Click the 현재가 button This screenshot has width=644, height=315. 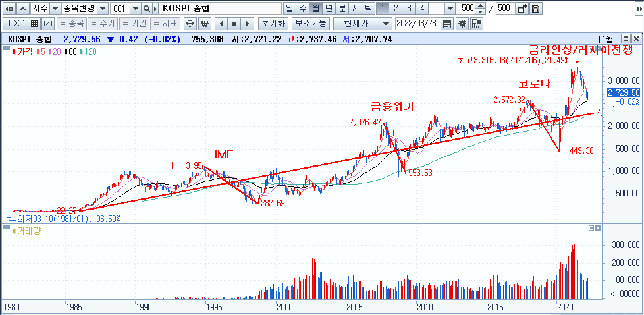pyautogui.click(x=356, y=24)
